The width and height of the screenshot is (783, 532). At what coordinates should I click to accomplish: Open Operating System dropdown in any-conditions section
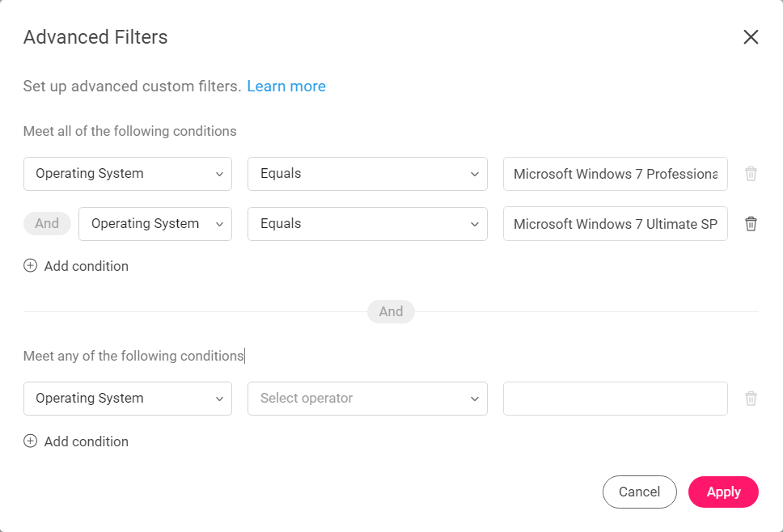point(128,399)
